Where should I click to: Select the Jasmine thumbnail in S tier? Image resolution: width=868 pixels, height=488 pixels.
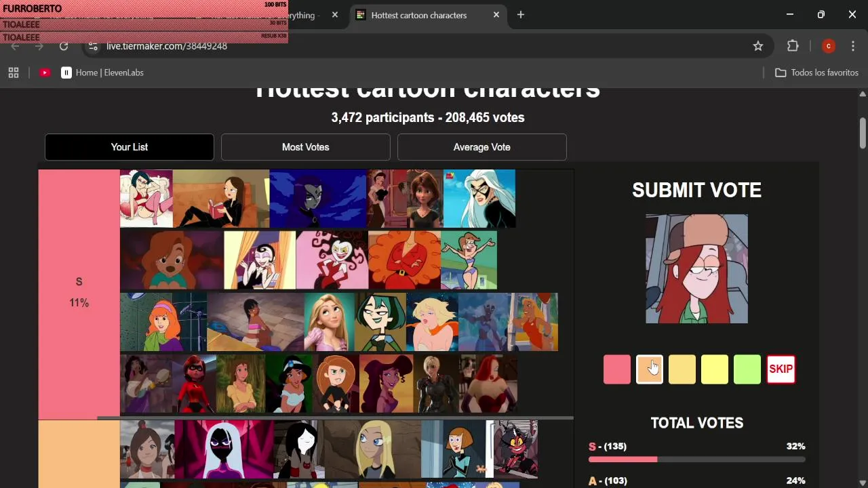pyautogui.click(x=289, y=384)
